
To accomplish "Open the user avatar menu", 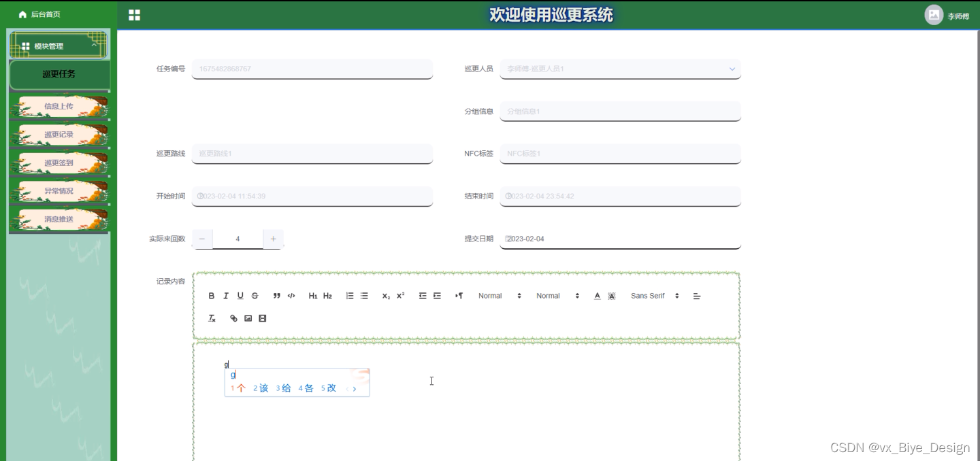I will pos(934,15).
